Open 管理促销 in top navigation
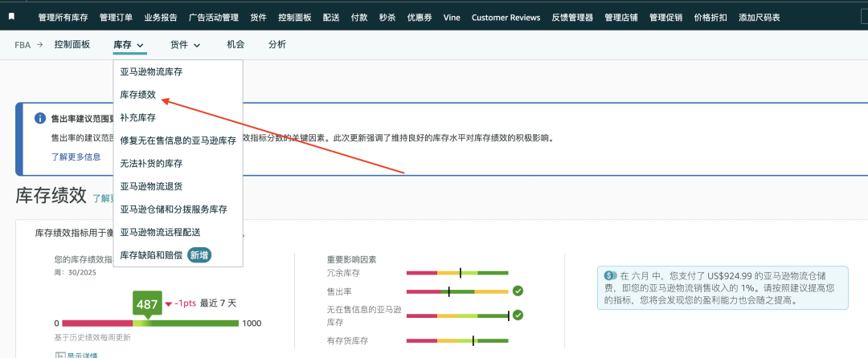This screenshot has width=868, height=358. click(666, 17)
